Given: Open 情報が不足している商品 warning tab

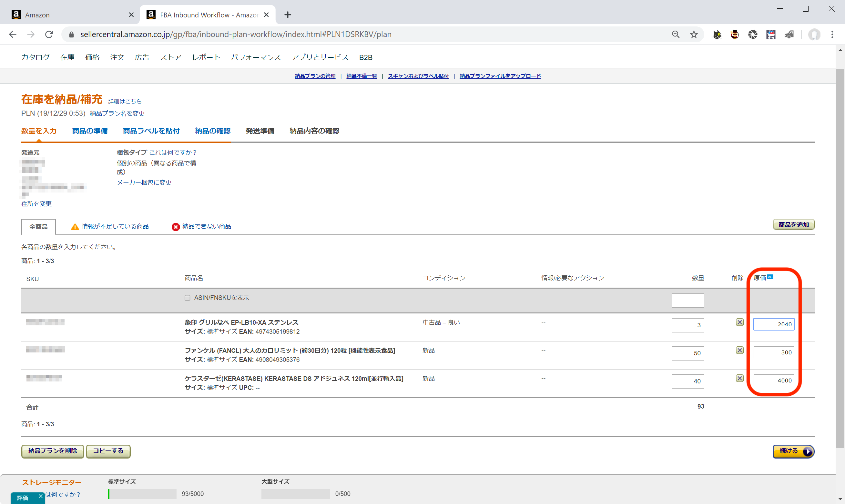Looking at the screenshot, I should (110, 226).
